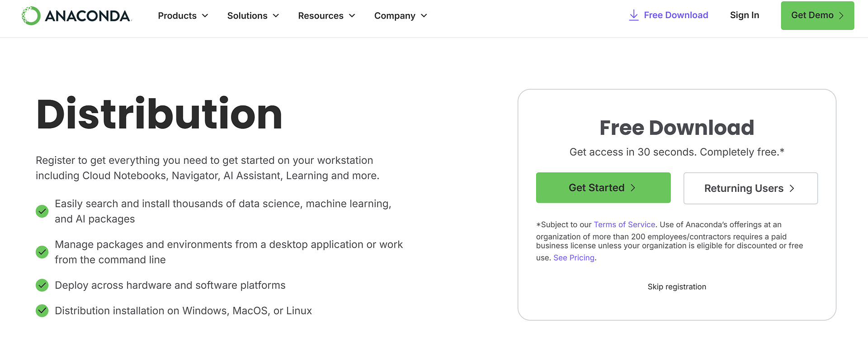Open the Terms of Service link
Viewport: 868px width, 348px height.
(624, 224)
